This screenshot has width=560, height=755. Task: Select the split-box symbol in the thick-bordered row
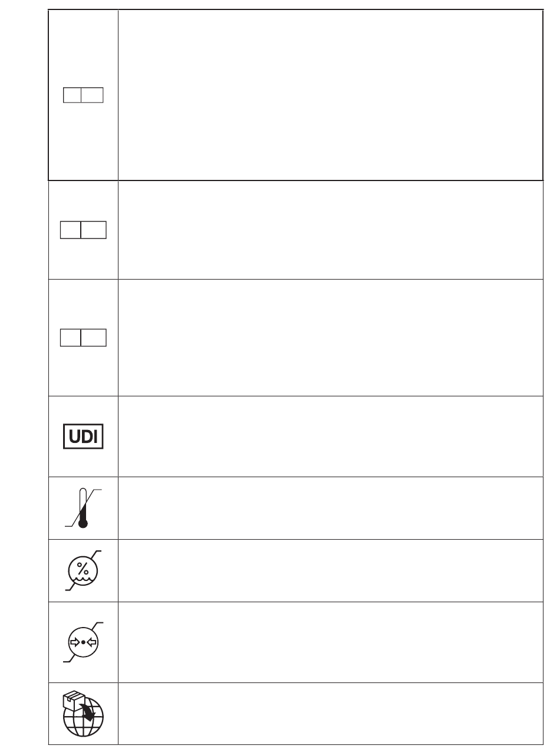coord(83,95)
